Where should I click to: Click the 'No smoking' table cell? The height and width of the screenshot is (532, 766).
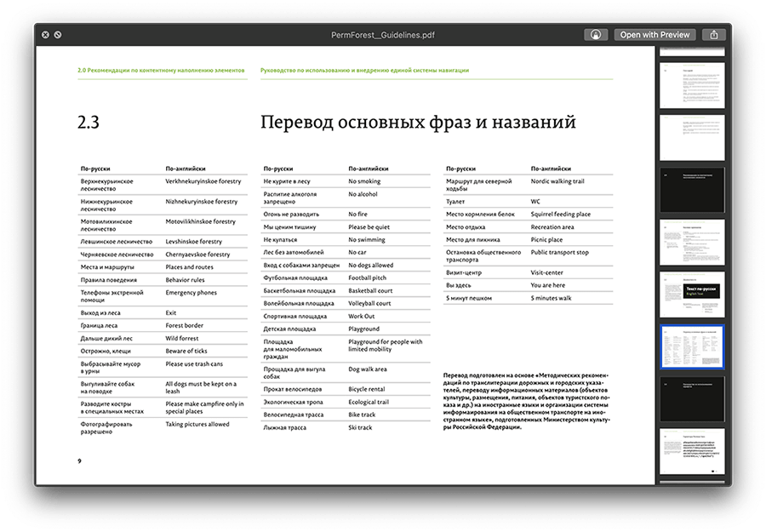click(364, 181)
